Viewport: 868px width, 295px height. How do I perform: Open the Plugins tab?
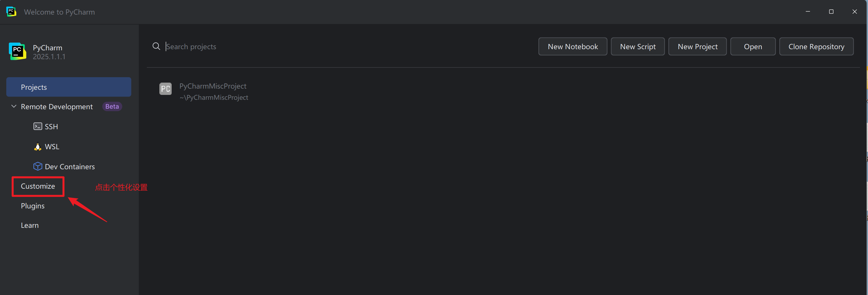[x=33, y=206]
